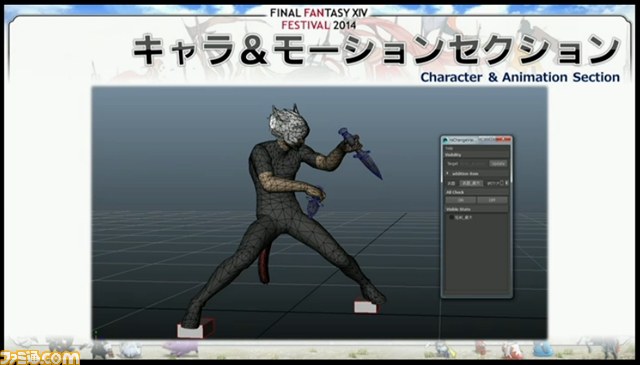This screenshot has height=365, width=640.
Task: Open the Tool menu in the dialog
Action: click(449, 148)
